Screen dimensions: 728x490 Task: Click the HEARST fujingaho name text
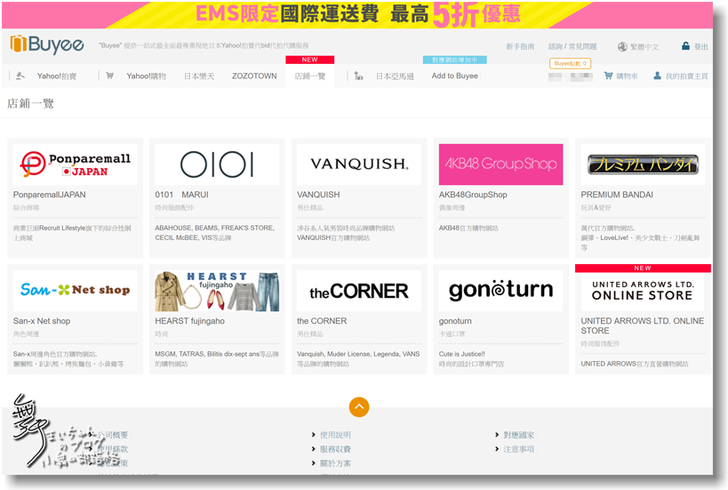pyautogui.click(x=189, y=321)
